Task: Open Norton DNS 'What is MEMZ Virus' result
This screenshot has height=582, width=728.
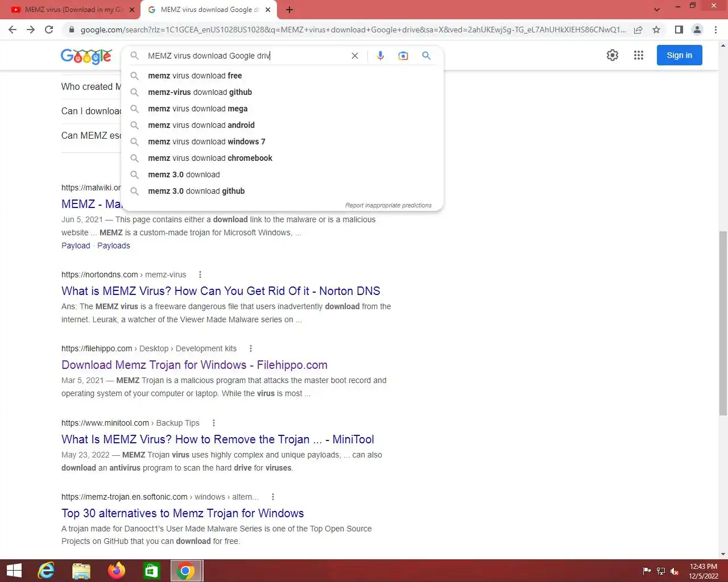Action: [x=221, y=291]
